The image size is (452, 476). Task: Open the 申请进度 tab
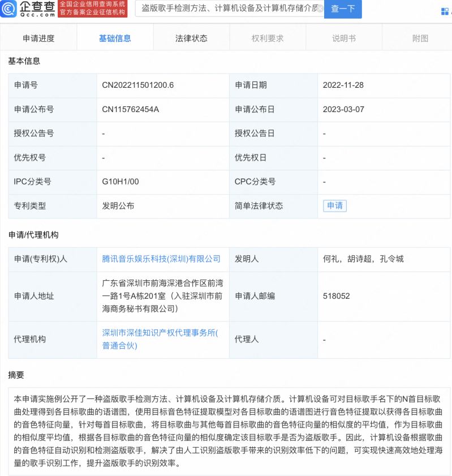38,38
